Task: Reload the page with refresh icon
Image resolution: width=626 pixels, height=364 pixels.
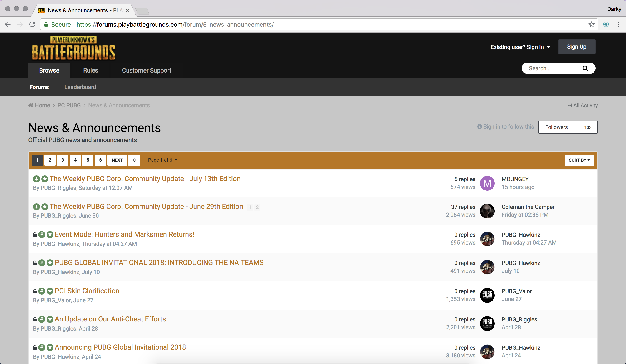Action: pos(32,24)
